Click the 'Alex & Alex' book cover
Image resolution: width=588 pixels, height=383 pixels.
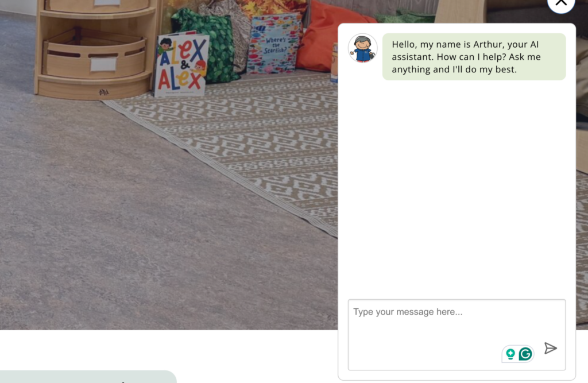(181, 64)
